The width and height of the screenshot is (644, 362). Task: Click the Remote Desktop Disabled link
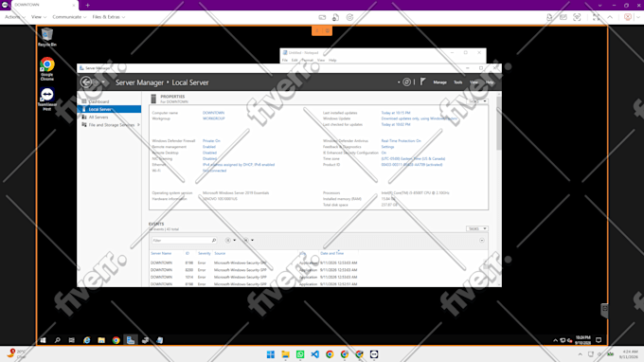pyautogui.click(x=209, y=153)
